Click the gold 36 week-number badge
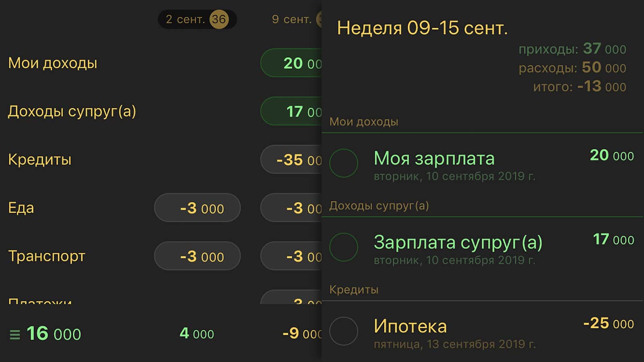This screenshot has width=644, height=362. [x=219, y=19]
